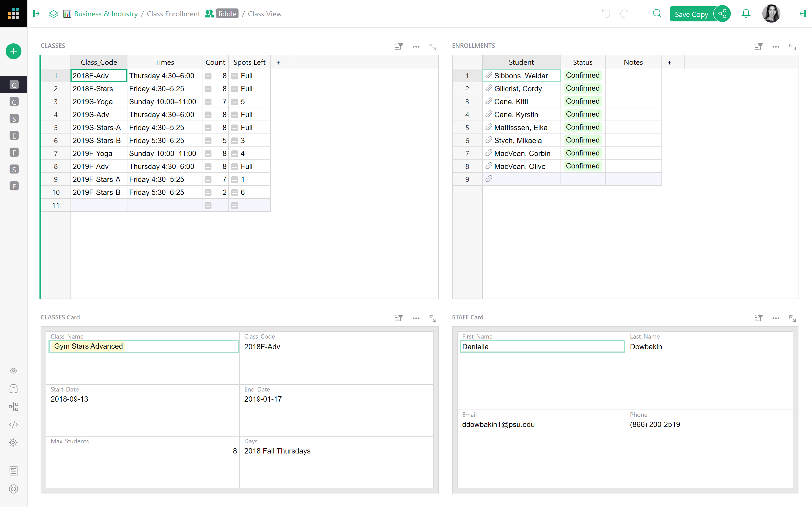
Task: Click the share icon next to Save Copy
Action: (722, 14)
